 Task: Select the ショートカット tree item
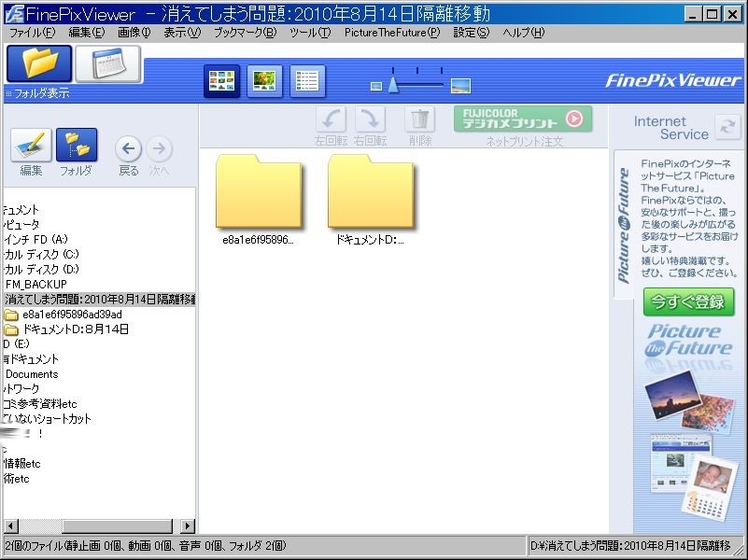click(47, 419)
